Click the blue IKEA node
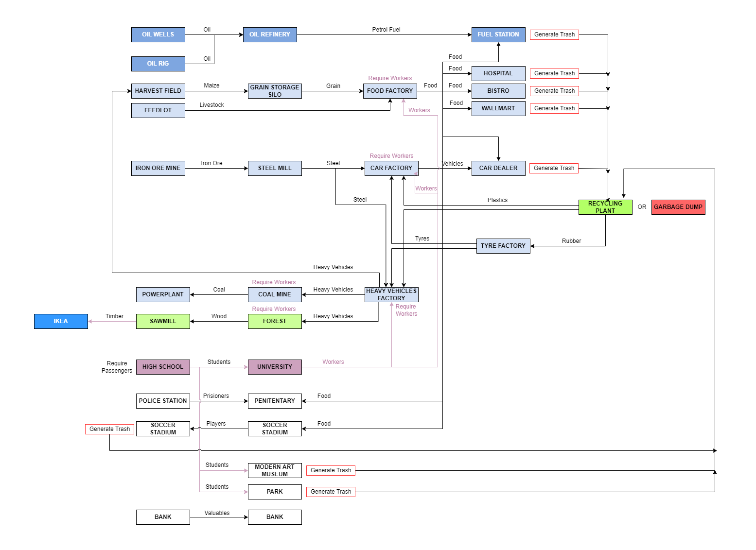 coord(61,321)
